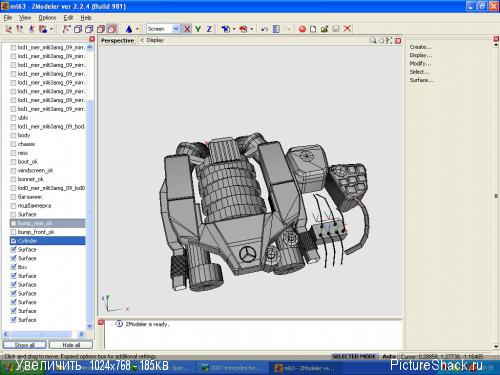500x375 pixels.
Task: Open the Help menu
Action: 86,18
